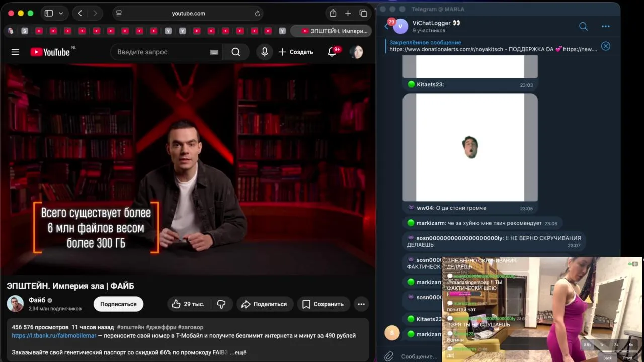Viewport: 644px width, 362px height.
Task: Select 3x zoom in camera overlay
Action: click(616, 345)
